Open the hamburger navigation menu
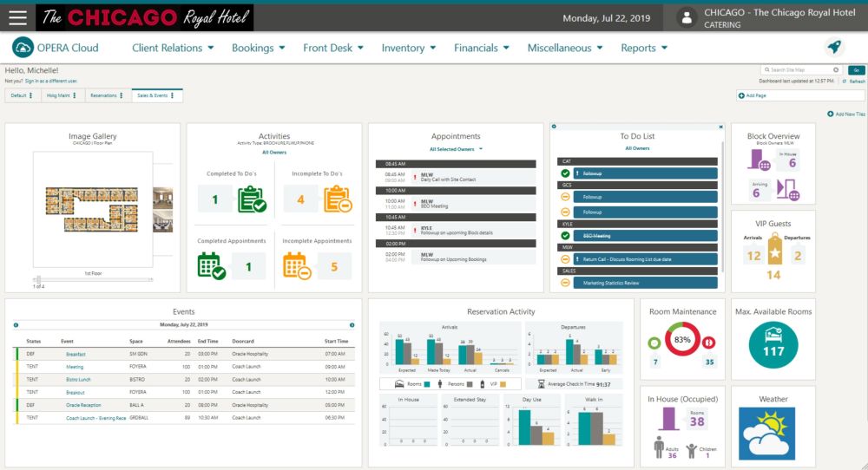868x470 pixels. (x=17, y=17)
